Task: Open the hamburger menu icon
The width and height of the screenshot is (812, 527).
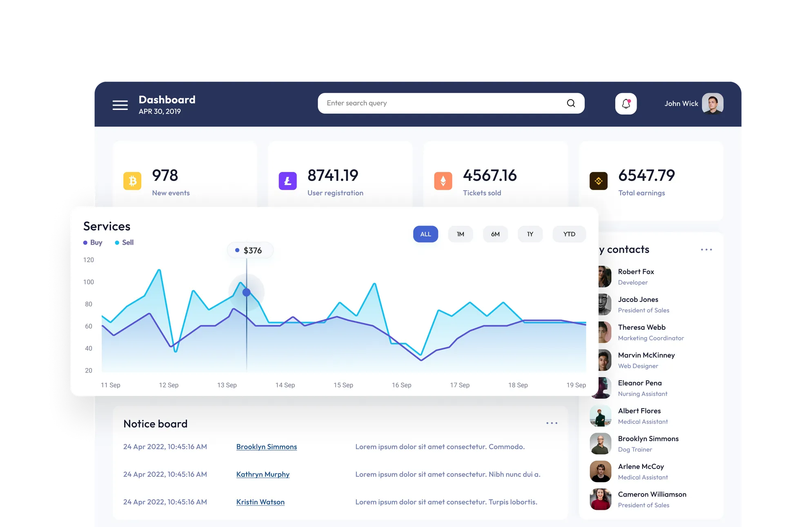Action: coord(120,105)
